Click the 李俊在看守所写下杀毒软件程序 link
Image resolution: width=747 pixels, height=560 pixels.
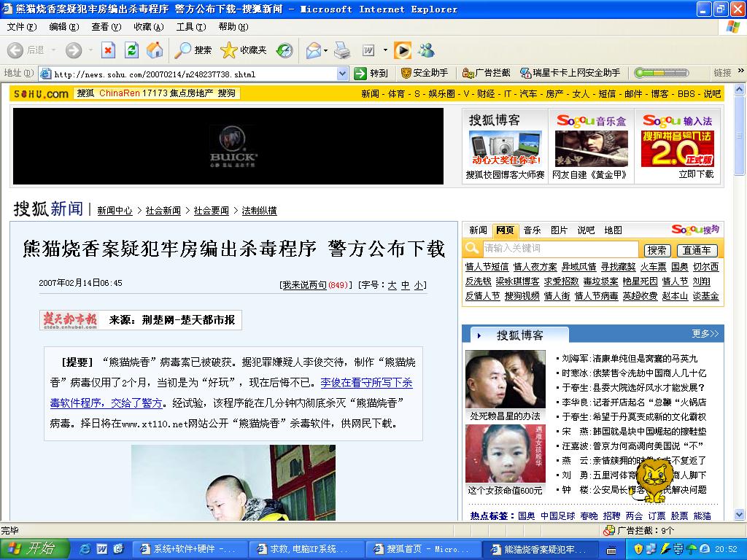coord(231,393)
